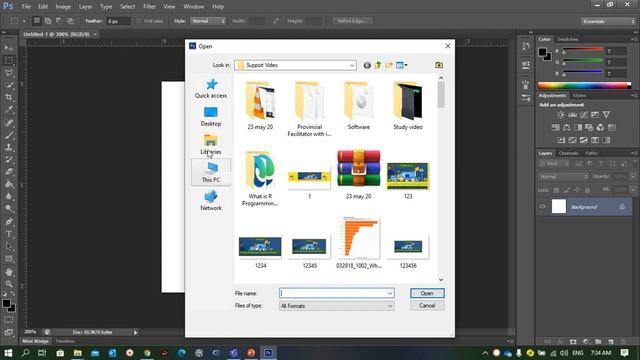Screen dimensions: 640x360
Task: Select the Move tool in toolbar
Action: (x=9, y=48)
